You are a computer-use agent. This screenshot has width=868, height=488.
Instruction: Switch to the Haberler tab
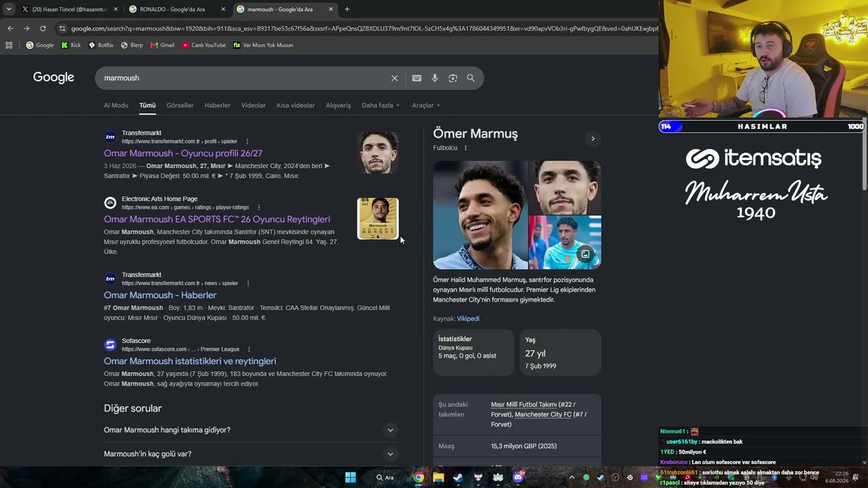[x=218, y=106]
